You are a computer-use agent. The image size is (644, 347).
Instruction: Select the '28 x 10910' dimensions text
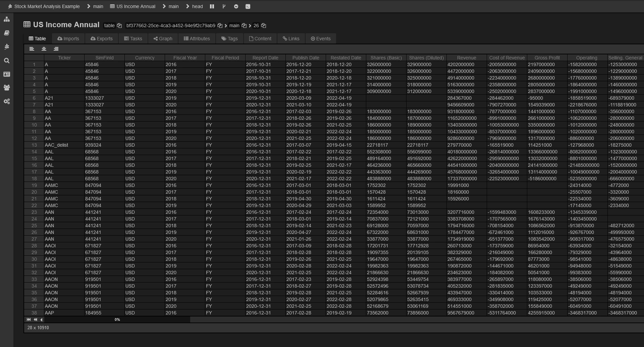38,328
